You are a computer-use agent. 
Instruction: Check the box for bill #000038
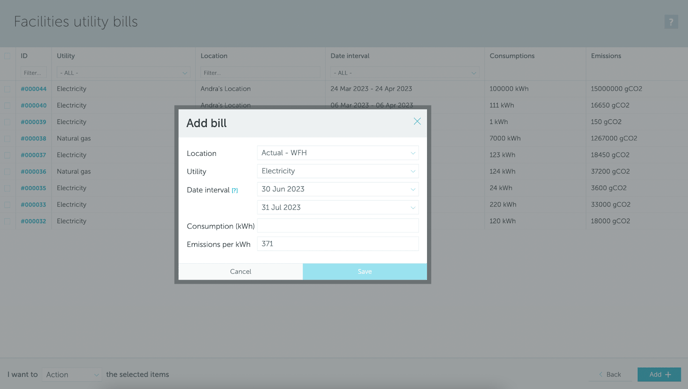point(7,139)
